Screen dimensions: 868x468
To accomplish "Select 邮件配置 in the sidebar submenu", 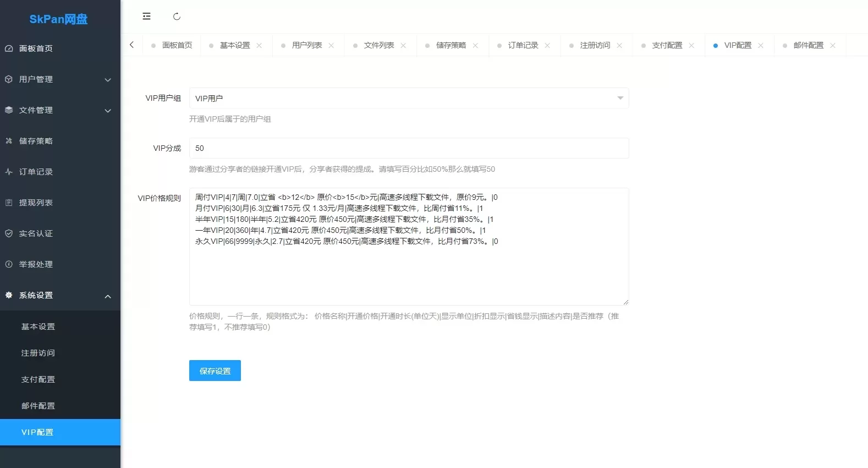I will point(38,406).
